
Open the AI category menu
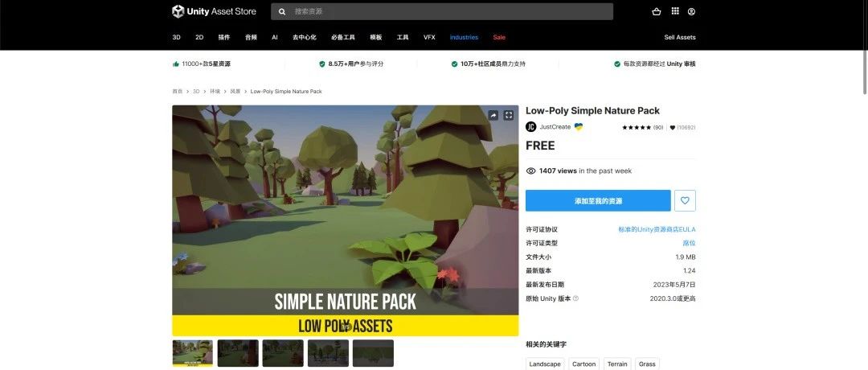point(275,37)
